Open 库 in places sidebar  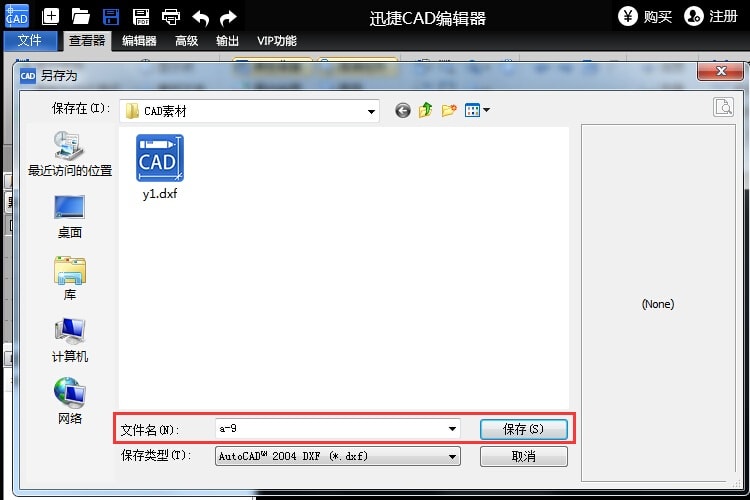tap(70, 278)
